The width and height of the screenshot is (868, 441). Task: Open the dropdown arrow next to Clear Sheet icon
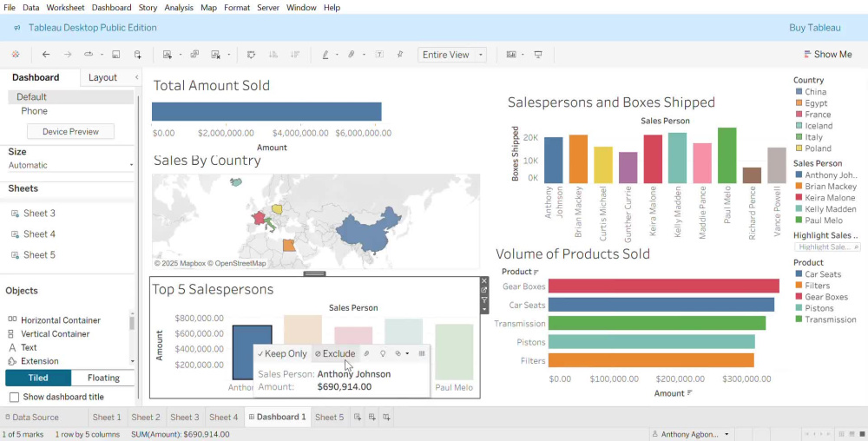pos(228,54)
